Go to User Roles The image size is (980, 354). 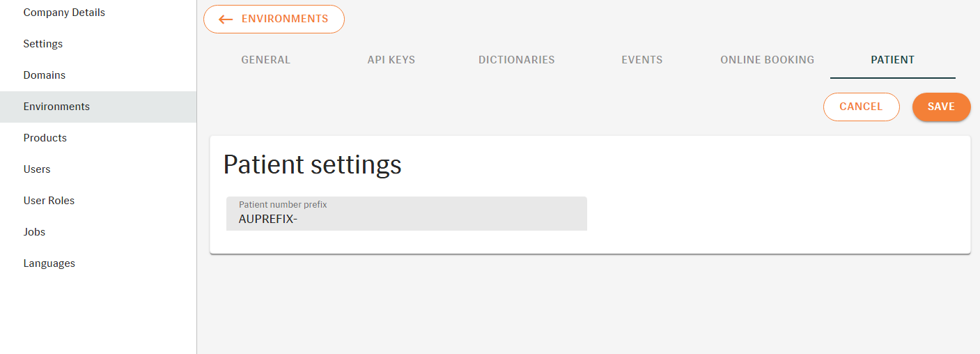click(x=49, y=201)
